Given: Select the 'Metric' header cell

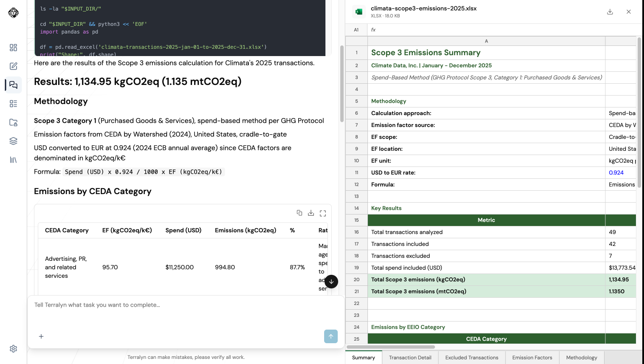Looking at the screenshot, I should (x=486, y=220).
